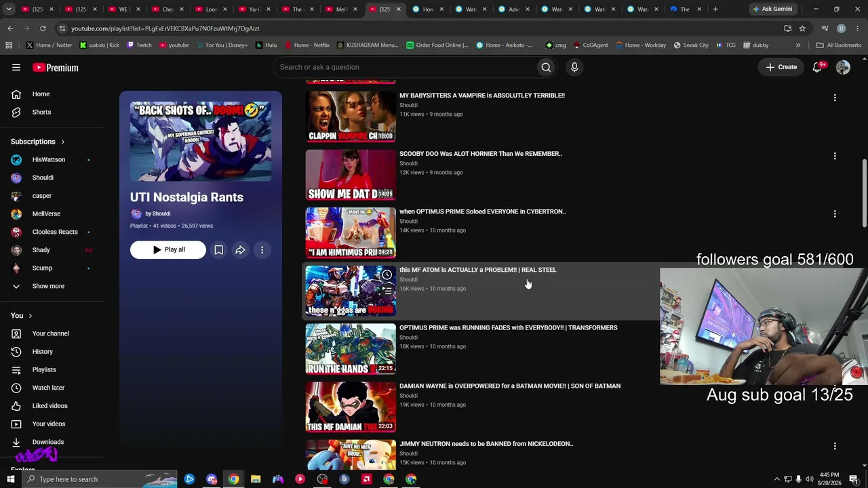Open File Explorer from the taskbar
Image resolution: width=868 pixels, height=488 pixels.
tap(256, 479)
